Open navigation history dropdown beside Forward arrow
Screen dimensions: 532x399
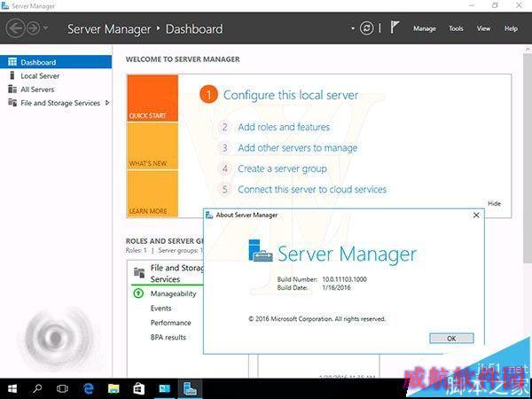coord(46,28)
